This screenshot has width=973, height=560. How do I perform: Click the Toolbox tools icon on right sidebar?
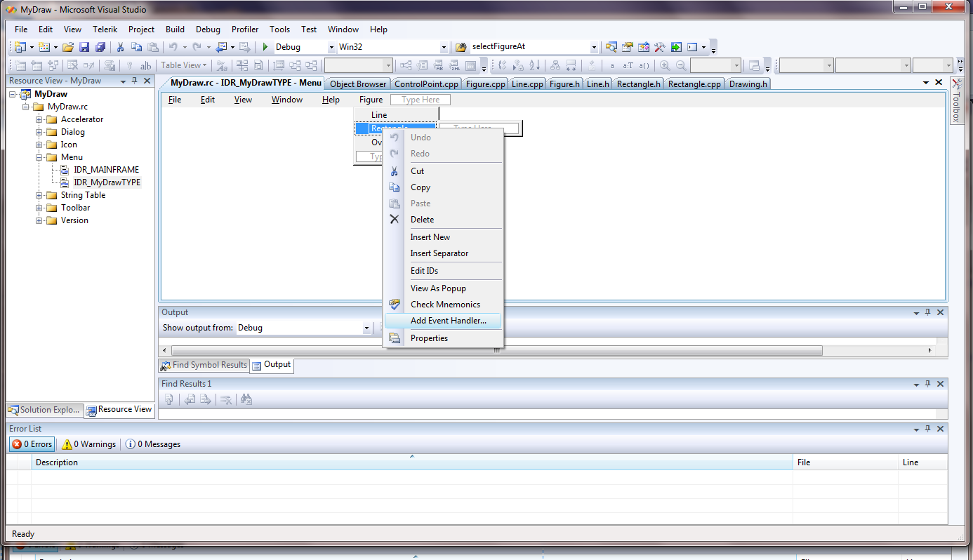pos(958,84)
